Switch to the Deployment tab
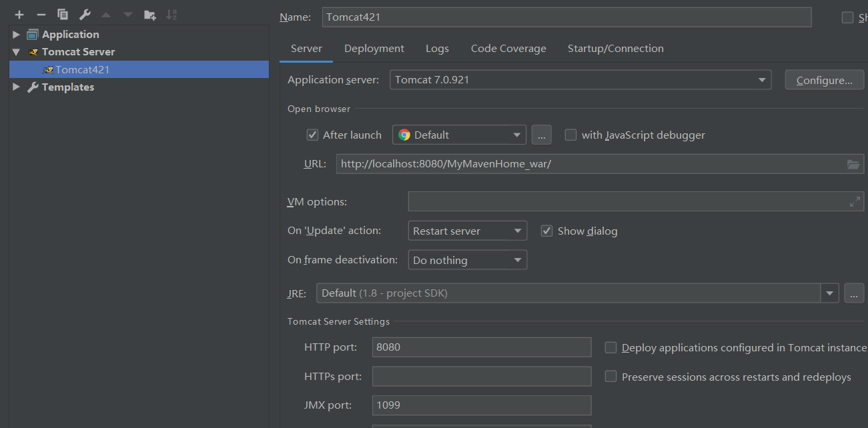 [x=374, y=49]
